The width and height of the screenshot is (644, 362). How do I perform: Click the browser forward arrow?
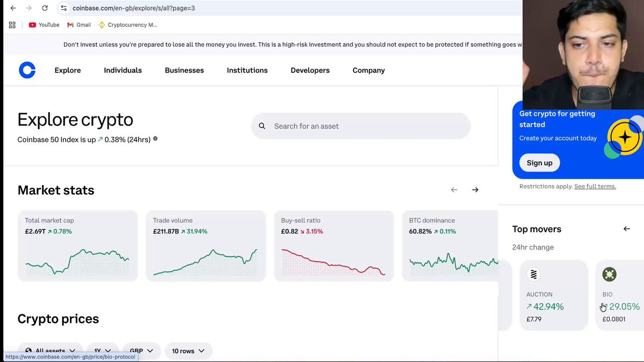(x=29, y=8)
